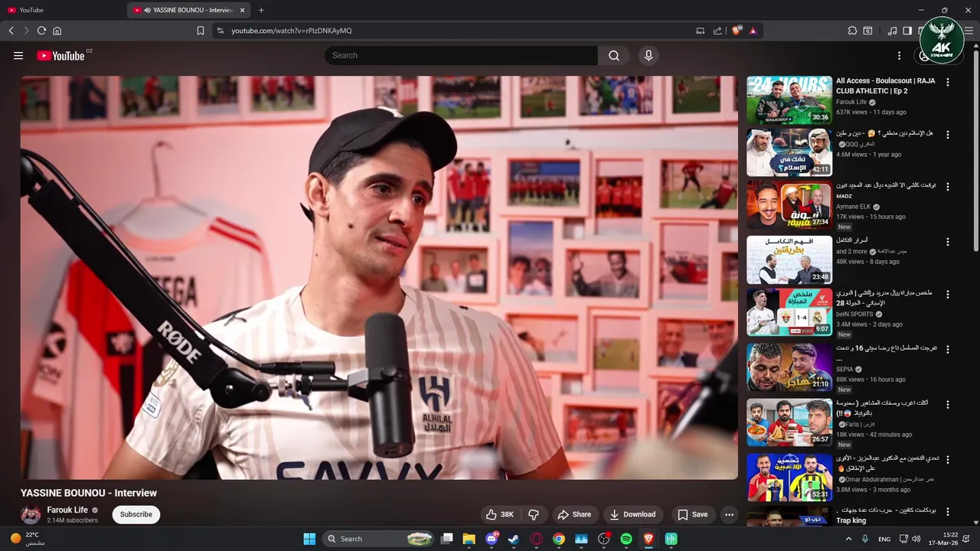Image resolution: width=980 pixels, height=551 pixels.
Task: Open Farouk Life channel name link
Action: pyautogui.click(x=67, y=510)
